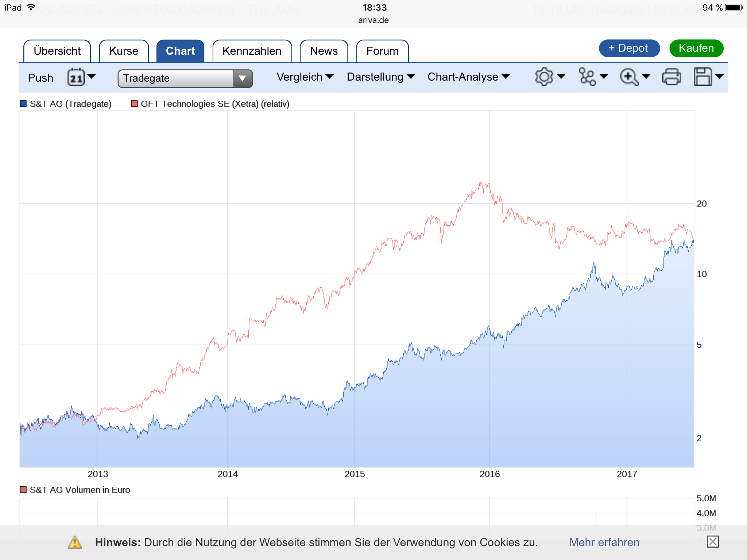Switch to the Kennzahlen tab
This screenshot has width=747, height=560.
(x=252, y=51)
